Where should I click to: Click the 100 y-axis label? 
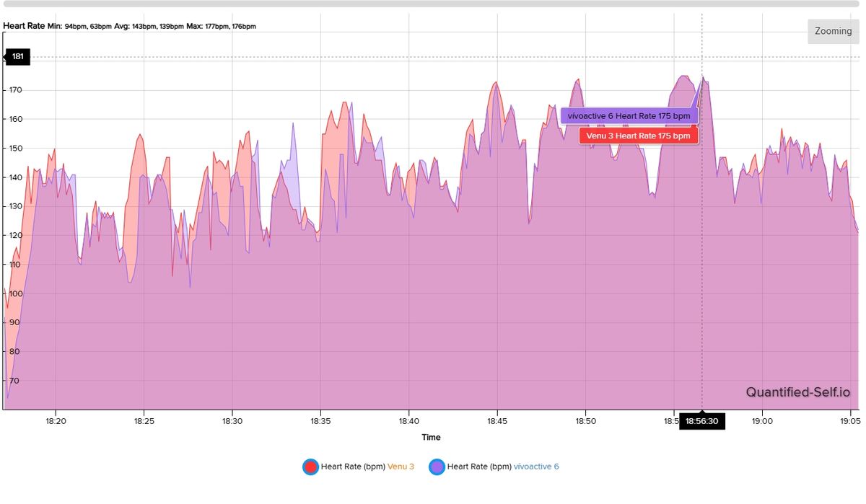pos(15,293)
